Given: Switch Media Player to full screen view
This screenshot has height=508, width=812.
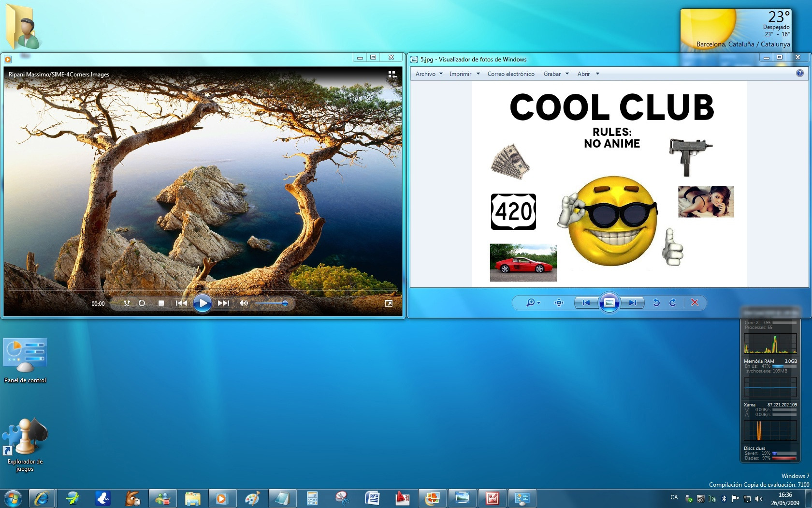Looking at the screenshot, I should coord(389,303).
